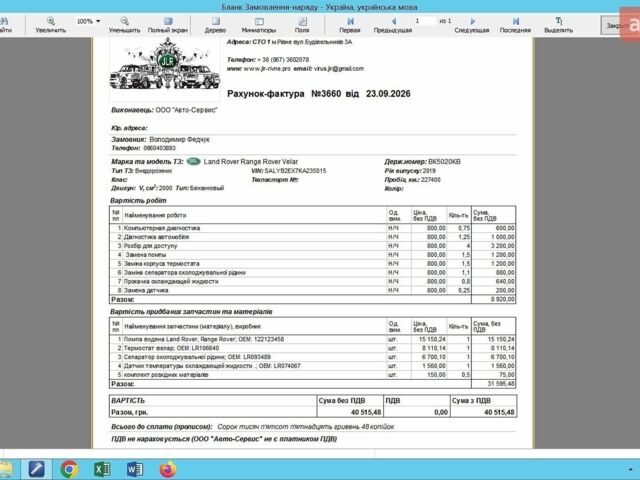Click VIN SALYB2EX7KA235015

click(296, 171)
